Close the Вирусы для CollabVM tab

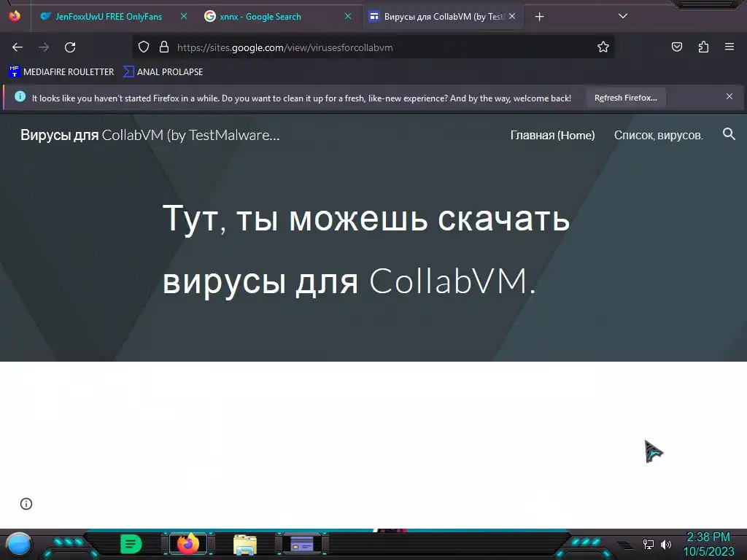coord(512,16)
